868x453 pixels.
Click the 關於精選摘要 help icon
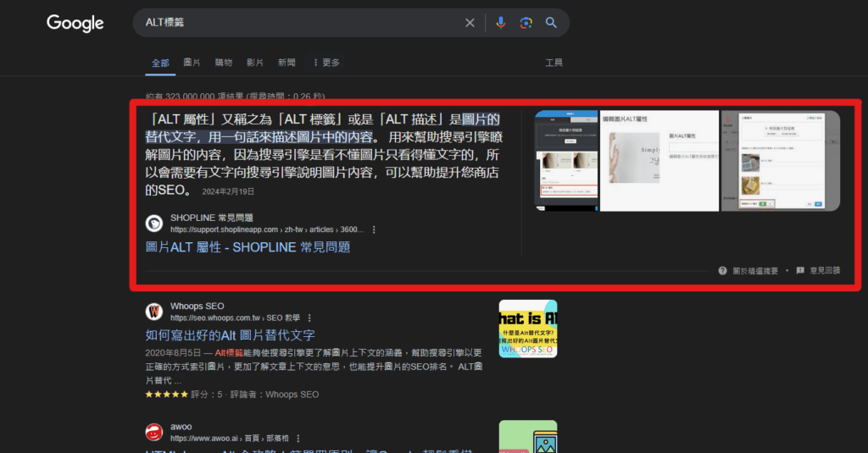722,270
